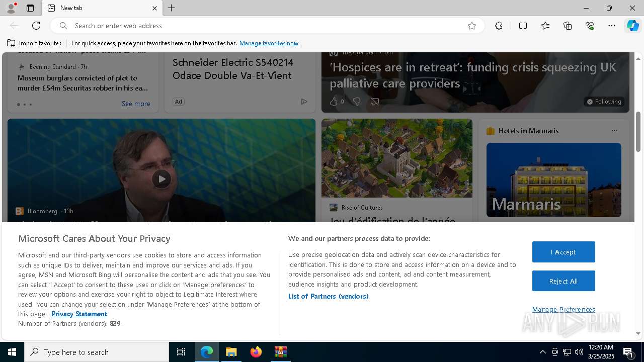Click Reject All button
644x362 pixels.
pos(563,281)
